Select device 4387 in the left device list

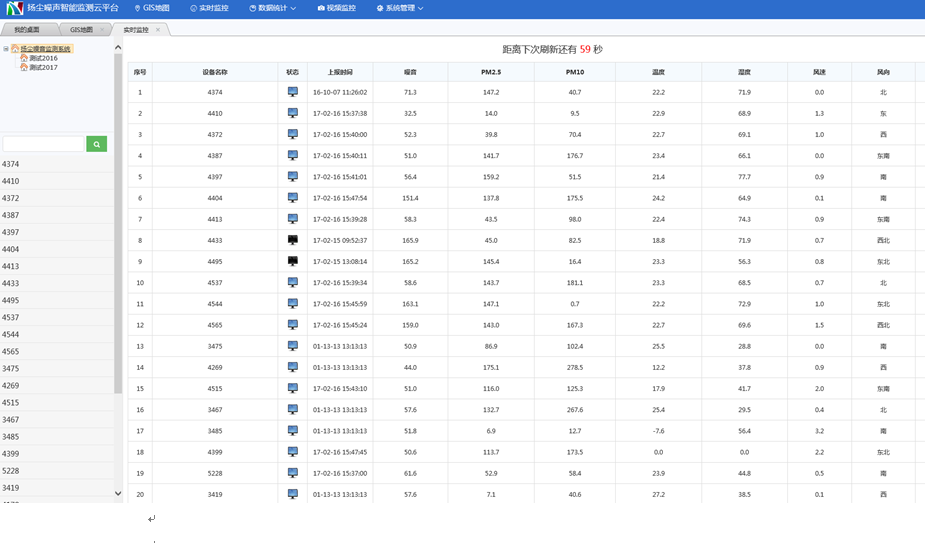click(x=11, y=215)
